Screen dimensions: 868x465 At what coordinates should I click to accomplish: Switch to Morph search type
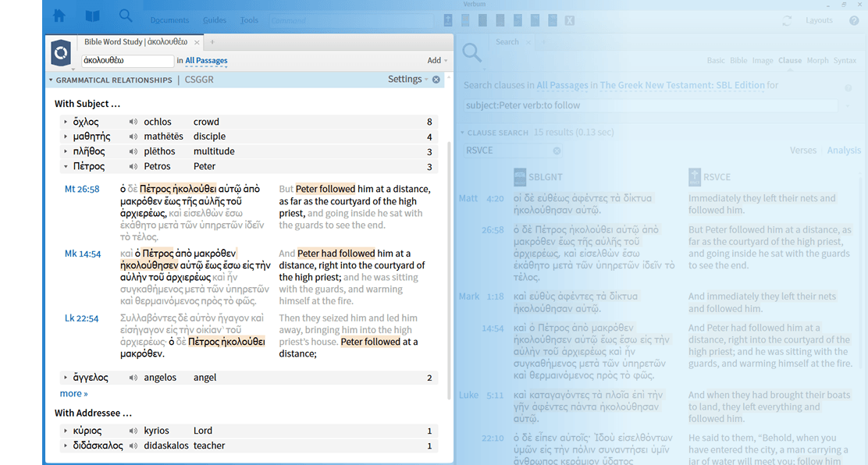coord(817,61)
